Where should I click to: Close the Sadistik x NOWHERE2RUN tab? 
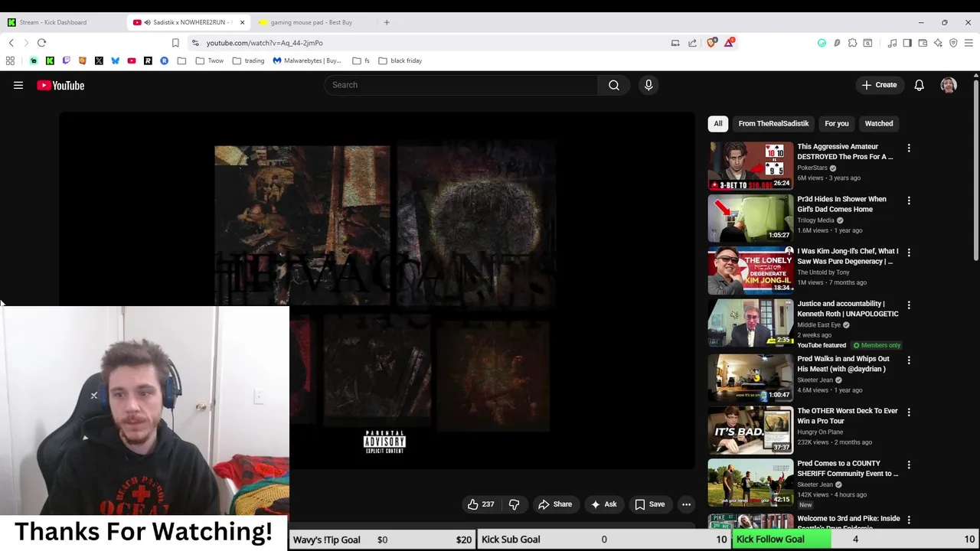pyautogui.click(x=242, y=22)
